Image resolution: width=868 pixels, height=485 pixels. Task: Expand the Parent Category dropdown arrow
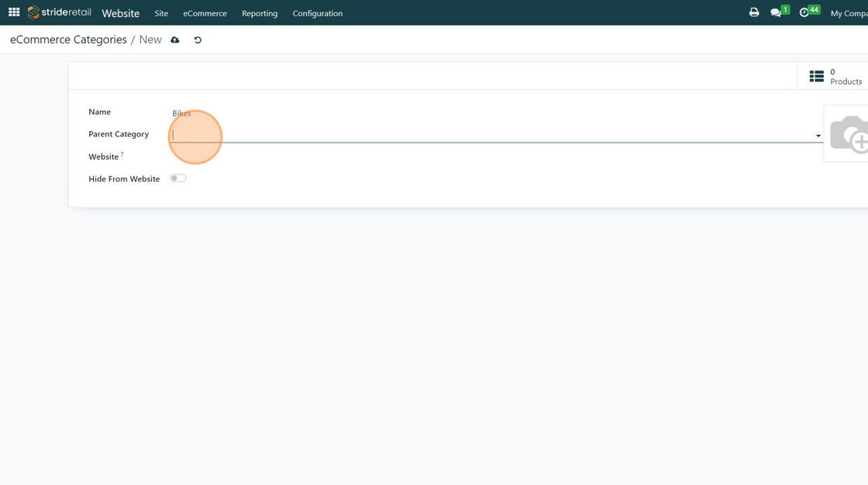818,136
